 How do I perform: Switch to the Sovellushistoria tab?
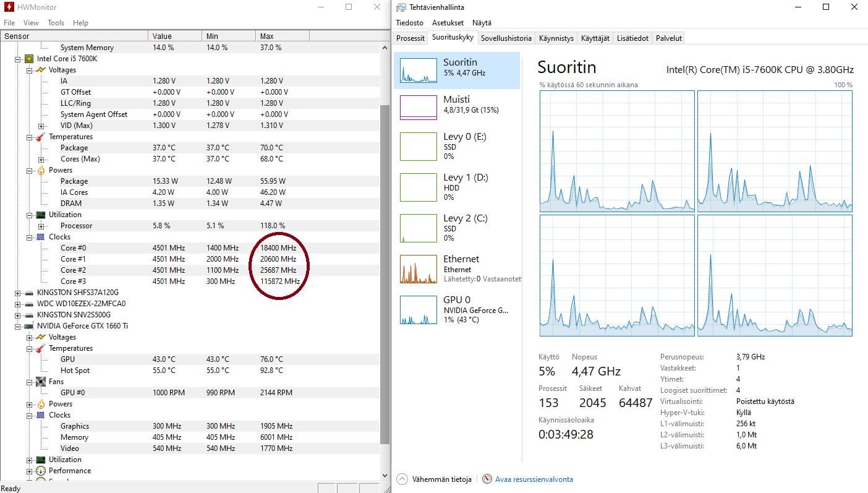[x=506, y=38]
